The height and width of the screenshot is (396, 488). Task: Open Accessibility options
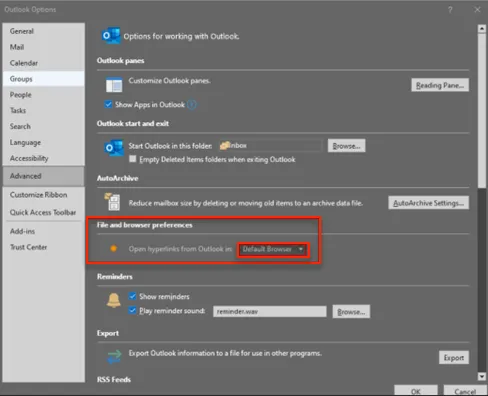point(44,158)
